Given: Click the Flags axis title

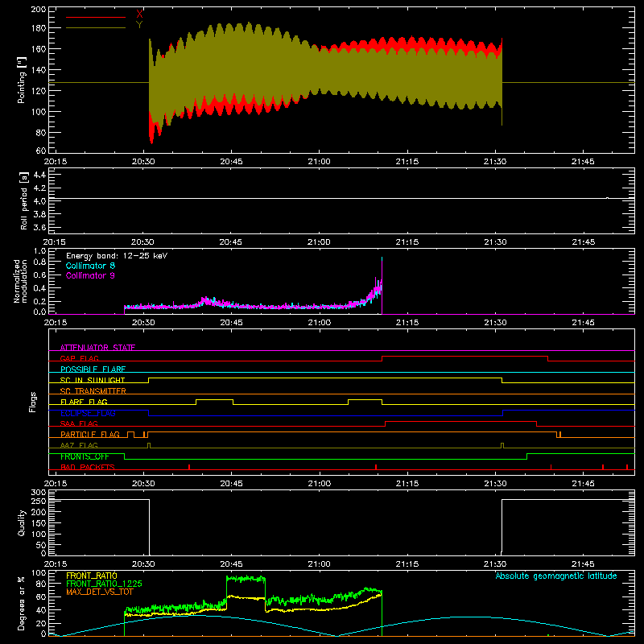Looking at the screenshot, I should tap(32, 402).
